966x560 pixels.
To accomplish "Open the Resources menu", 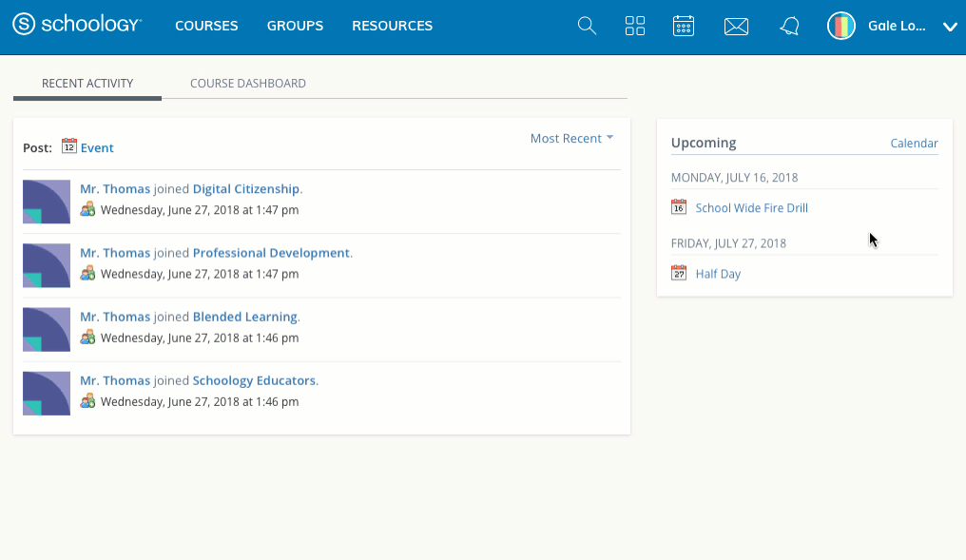I will point(392,27).
